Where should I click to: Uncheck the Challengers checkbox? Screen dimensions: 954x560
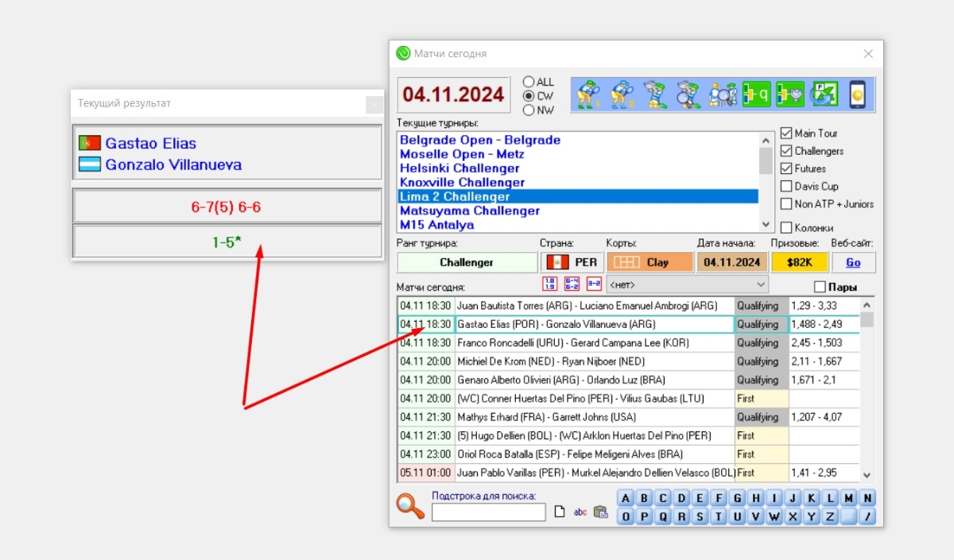point(786,151)
